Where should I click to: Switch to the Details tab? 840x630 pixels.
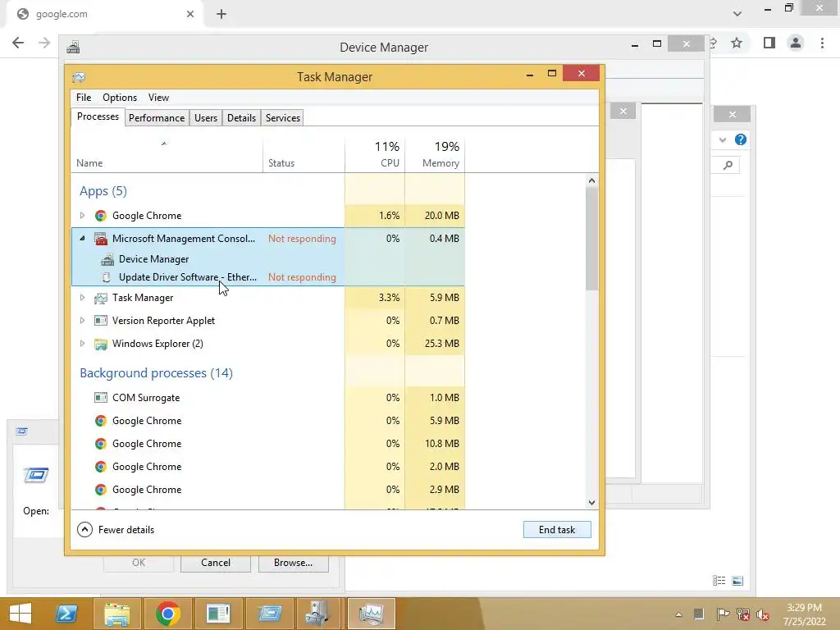click(241, 118)
